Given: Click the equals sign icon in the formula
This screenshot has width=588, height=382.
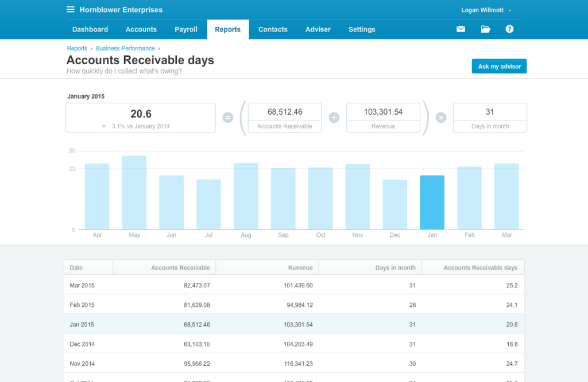Looking at the screenshot, I should (x=227, y=117).
